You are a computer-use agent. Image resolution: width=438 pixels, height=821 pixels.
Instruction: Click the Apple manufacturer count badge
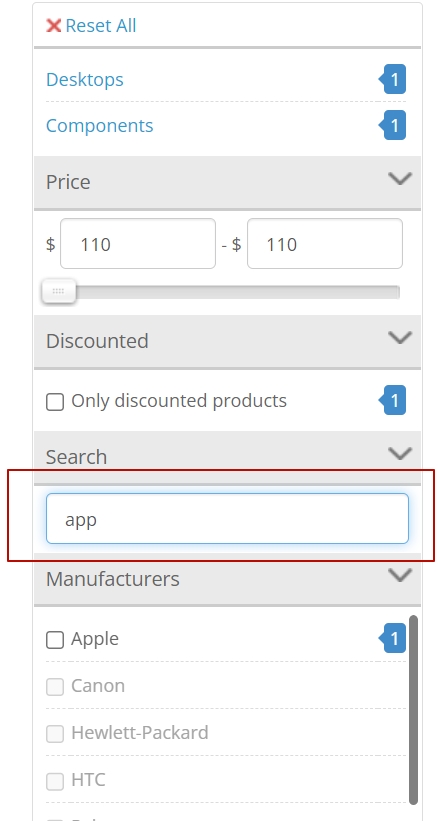[x=392, y=639]
